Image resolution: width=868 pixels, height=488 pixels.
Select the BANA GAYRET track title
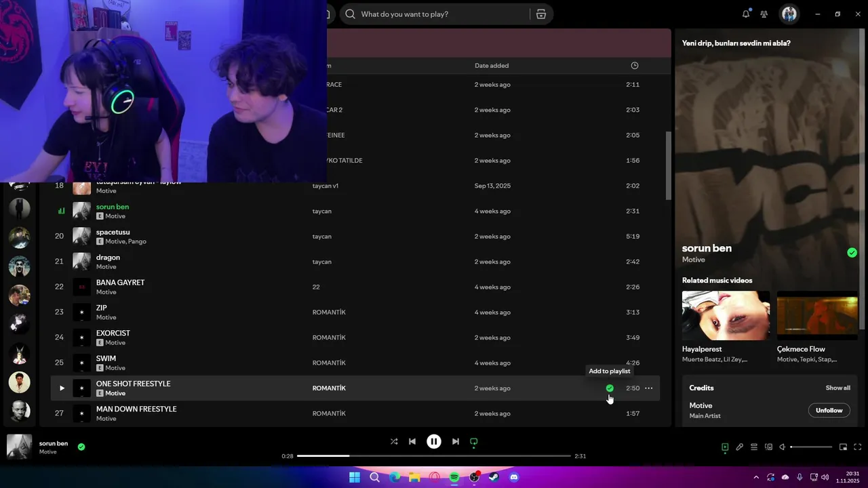point(120,283)
